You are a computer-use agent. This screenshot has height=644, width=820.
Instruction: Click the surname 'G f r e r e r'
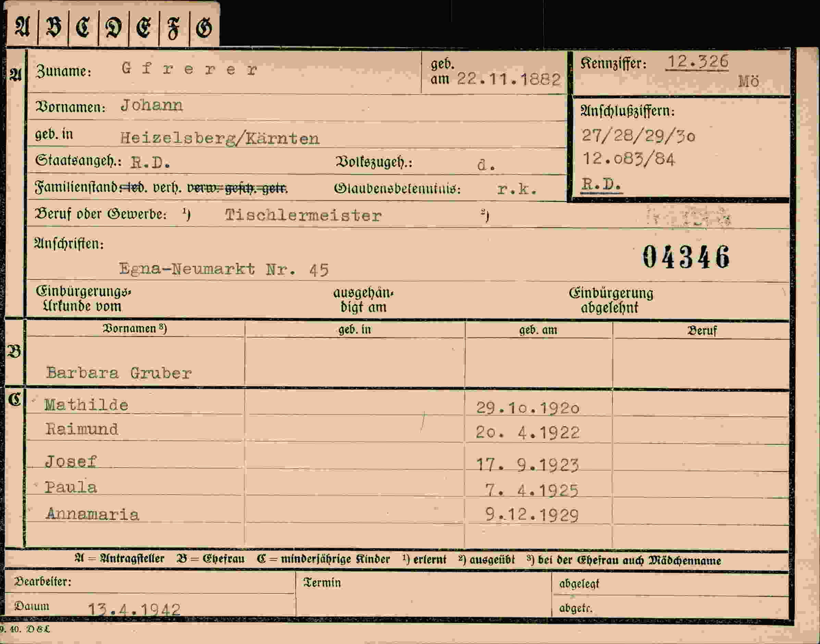[x=190, y=69]
